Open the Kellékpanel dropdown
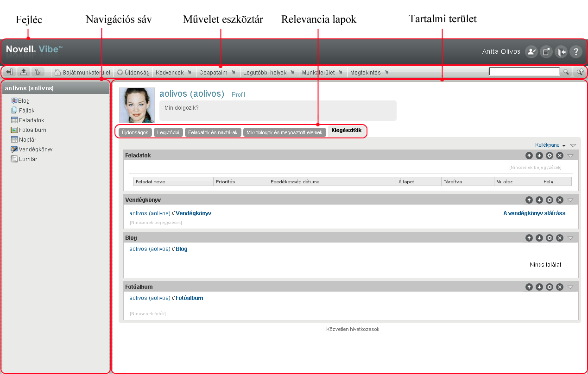This screenshot has height=374, width=588. click(550, 145)
